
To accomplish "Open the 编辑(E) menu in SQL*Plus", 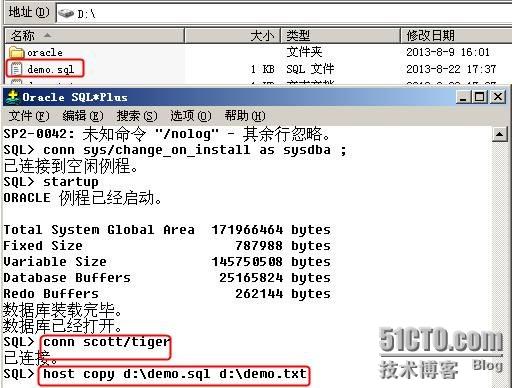I will 83,116.
